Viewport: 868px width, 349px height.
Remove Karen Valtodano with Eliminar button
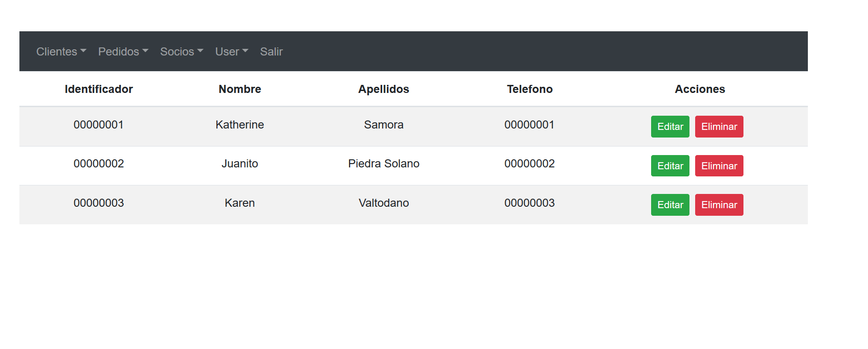[x=719, y=205]
